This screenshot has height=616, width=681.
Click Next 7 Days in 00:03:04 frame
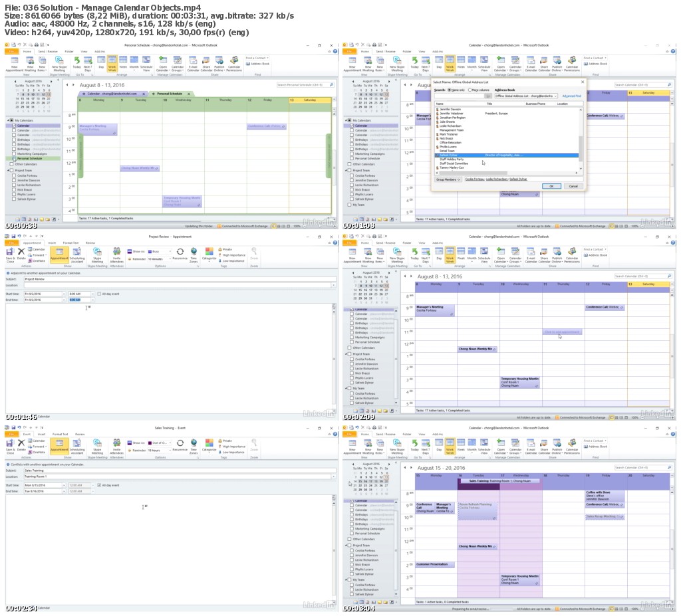pyautogui.click(x=425, y=447)
